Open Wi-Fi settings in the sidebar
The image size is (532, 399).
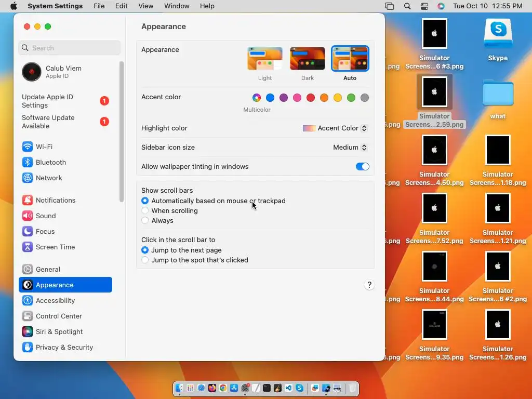(x=37, y=147)
